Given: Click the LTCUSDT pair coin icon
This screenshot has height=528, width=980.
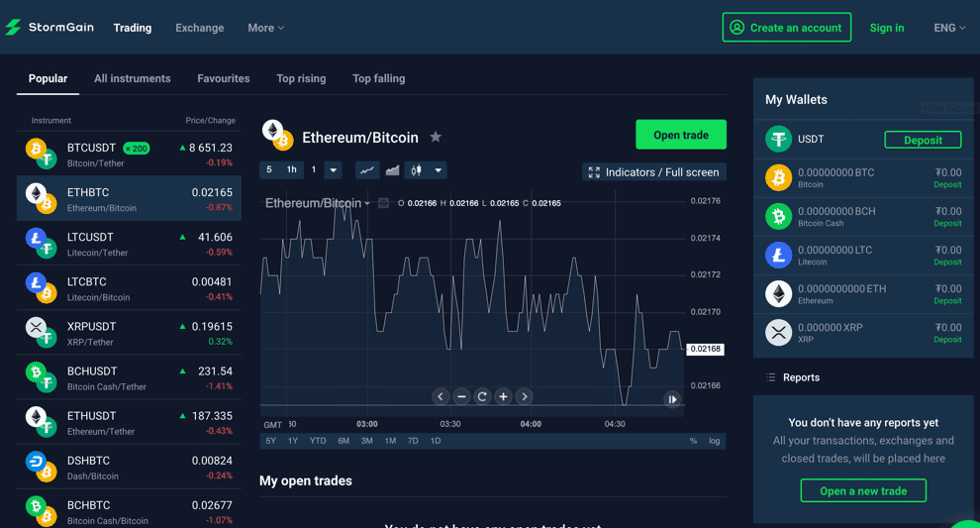Looking at the screenshot, I should (x=42, y=244).
